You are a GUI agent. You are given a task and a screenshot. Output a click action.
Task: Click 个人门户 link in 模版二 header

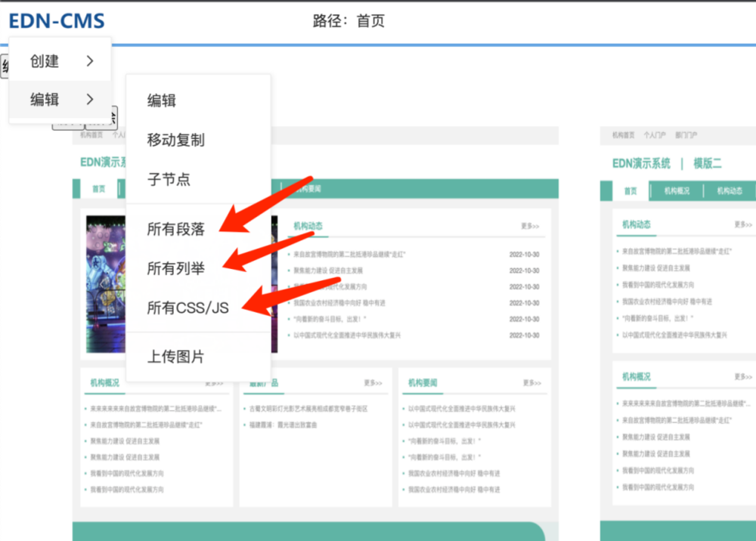pyautogui.click(x=654, y=135)
